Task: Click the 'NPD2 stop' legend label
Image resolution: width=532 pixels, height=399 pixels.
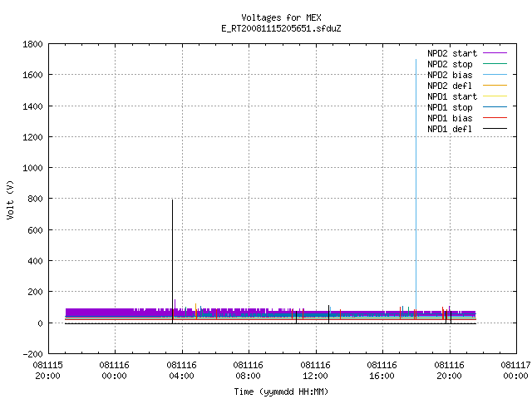Action: click(x=450, y=64)
